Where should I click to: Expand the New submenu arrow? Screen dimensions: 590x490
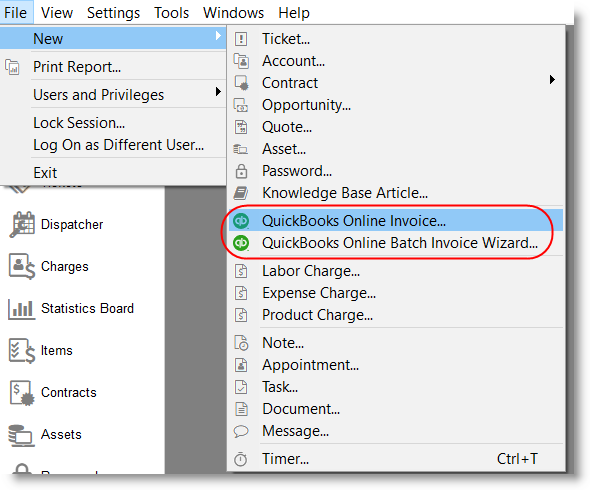pos(218,36)
